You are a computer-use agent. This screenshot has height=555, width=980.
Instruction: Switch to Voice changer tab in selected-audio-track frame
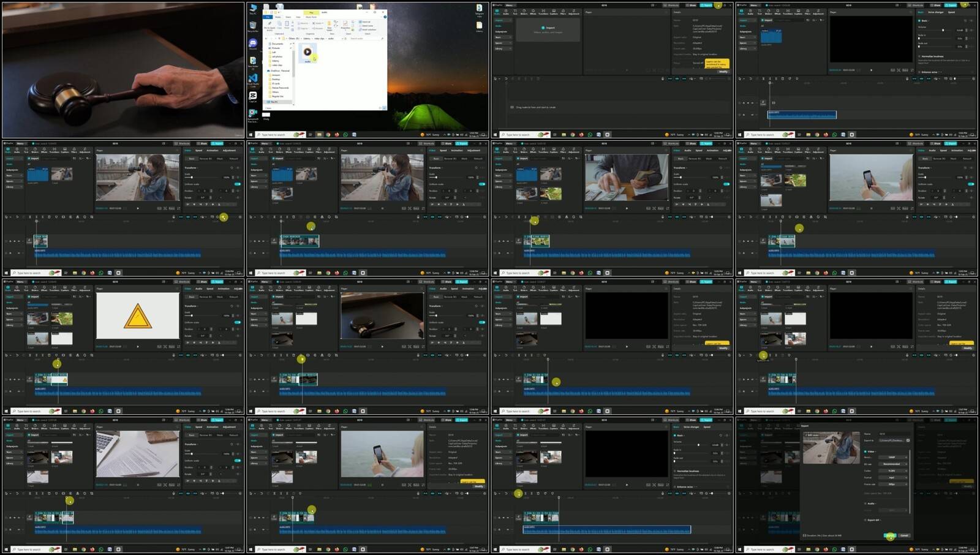pos(691,427)
